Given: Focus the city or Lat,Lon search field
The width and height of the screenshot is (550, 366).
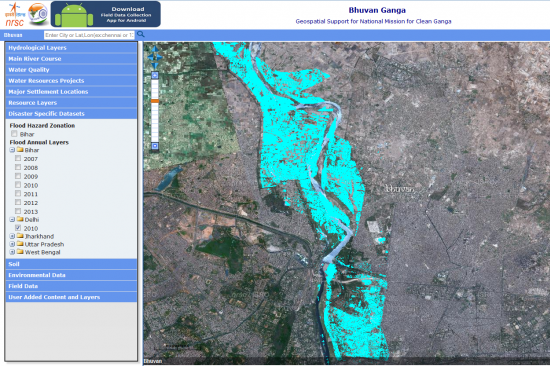Looking at the screenshot, I should (89, 35).
